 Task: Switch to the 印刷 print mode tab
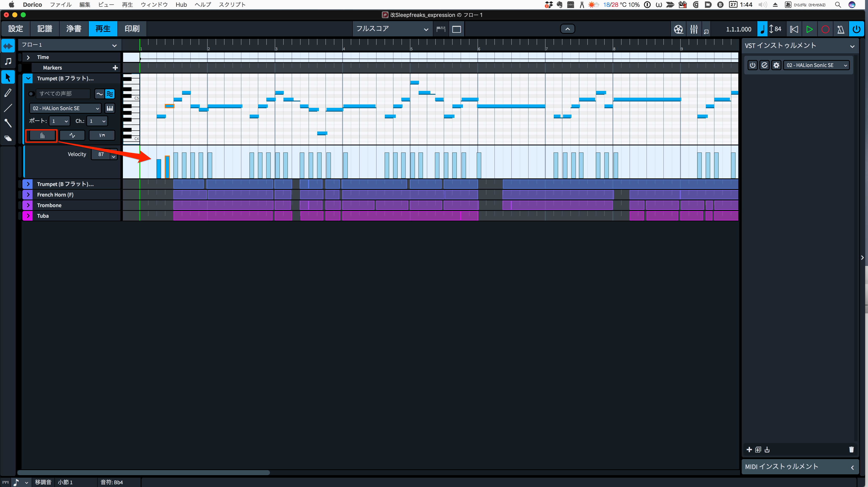[132, 29]
